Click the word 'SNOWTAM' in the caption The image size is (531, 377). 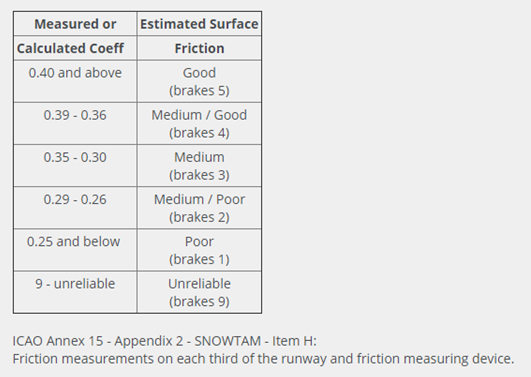pos(228,341)
